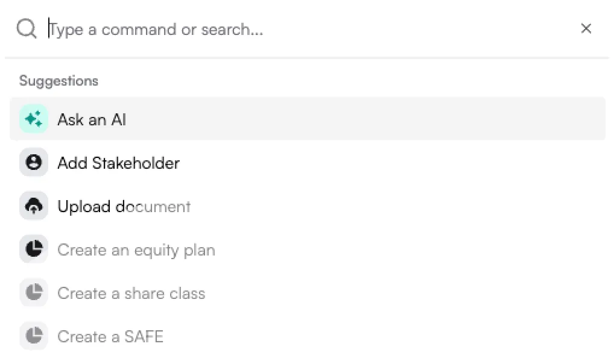
Task: Click empty space right of Upload document
Action: click(392, 206)
